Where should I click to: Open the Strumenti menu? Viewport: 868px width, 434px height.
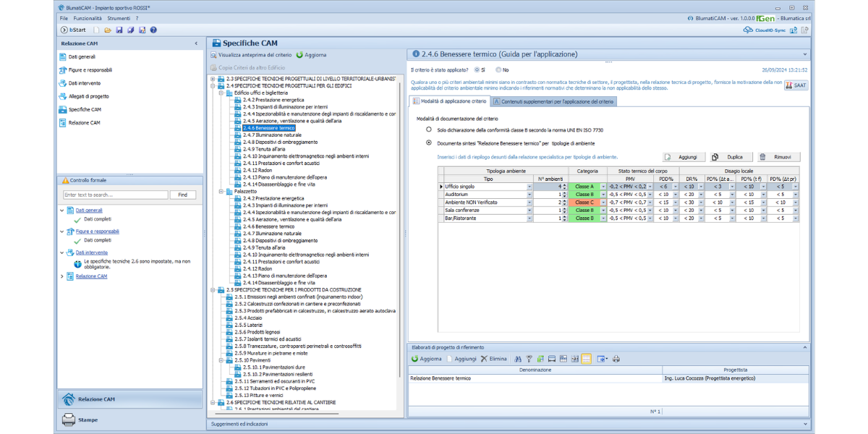click(x=119, y=18)
